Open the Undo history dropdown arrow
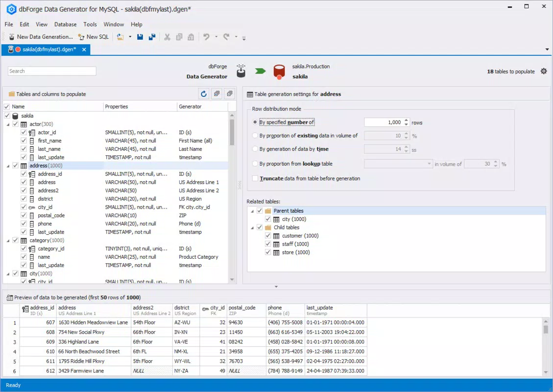Image resolution: width=553 pixels, height=392 pixels. [x=216, y=37]
